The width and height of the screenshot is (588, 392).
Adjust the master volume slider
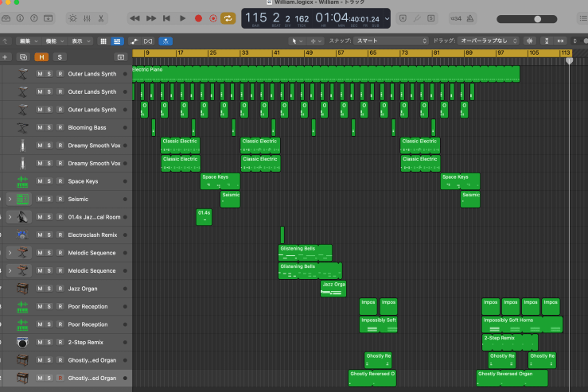click(x=539, y=18)
